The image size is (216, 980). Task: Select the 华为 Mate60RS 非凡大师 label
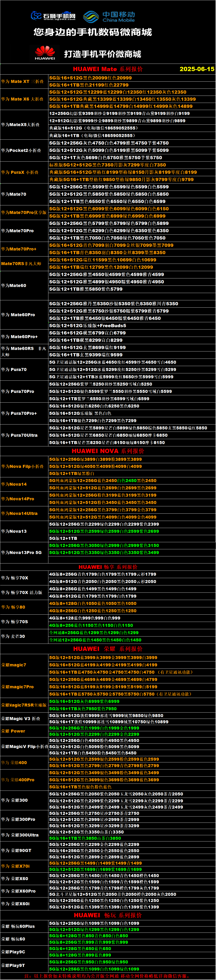click(24, 351)
